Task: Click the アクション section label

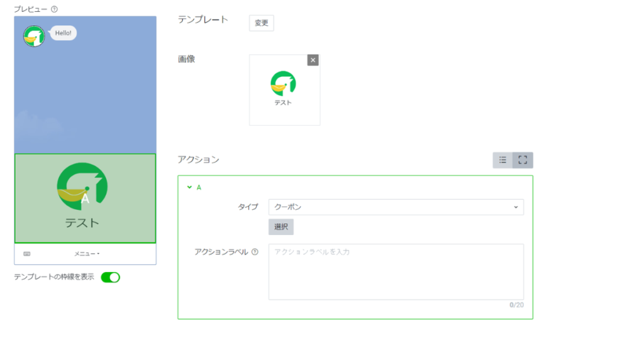Action: (198, 160)
